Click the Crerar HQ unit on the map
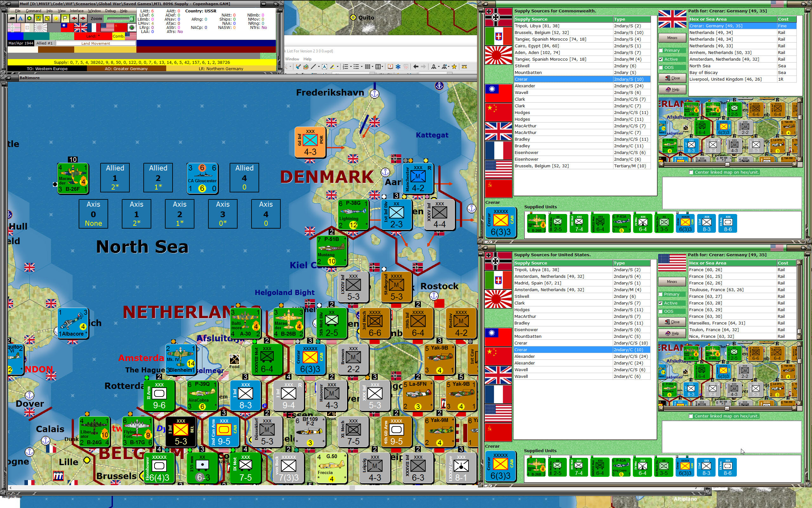Screen dimensions: 812x508 click(x=310, y=359)
